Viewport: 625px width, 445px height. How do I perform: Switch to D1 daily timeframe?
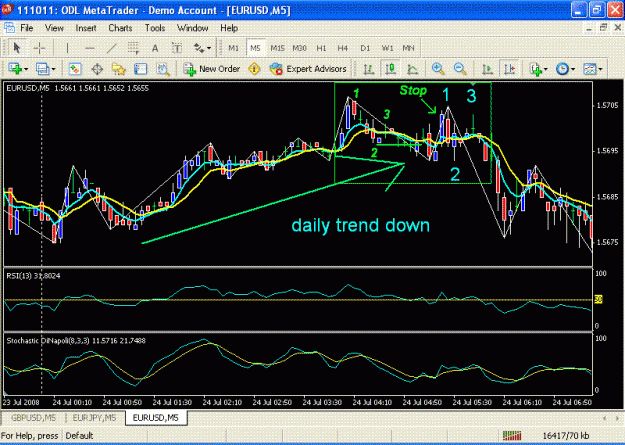365,48
